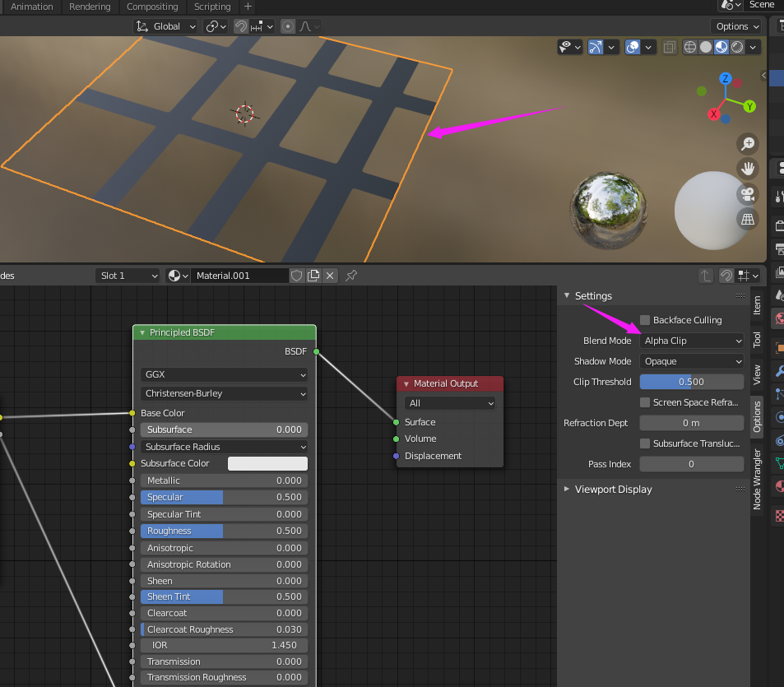Open the Scripting workspace tab
The width and height of the screenshot is (784, 687).
(x=212, y=7)
